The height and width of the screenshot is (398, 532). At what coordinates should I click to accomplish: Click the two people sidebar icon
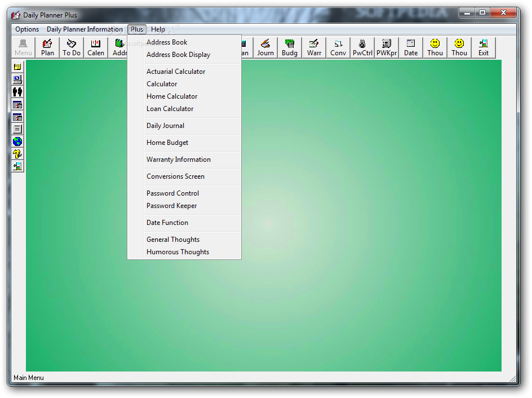17,92
